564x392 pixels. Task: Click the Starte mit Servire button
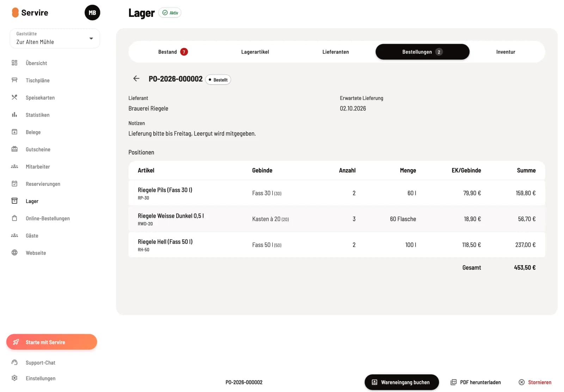[51, 342]
